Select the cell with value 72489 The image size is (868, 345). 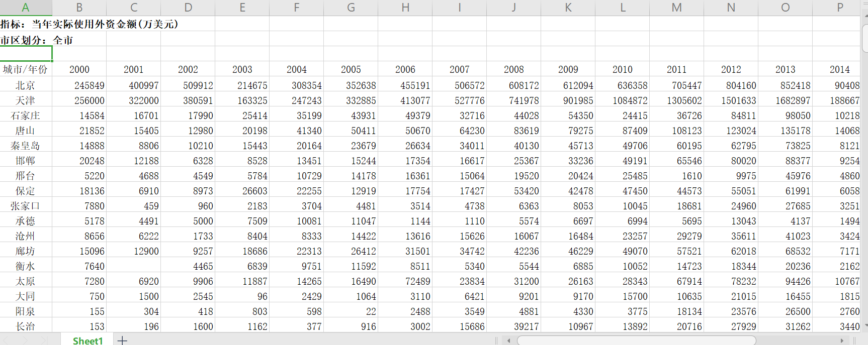point(405,281)
